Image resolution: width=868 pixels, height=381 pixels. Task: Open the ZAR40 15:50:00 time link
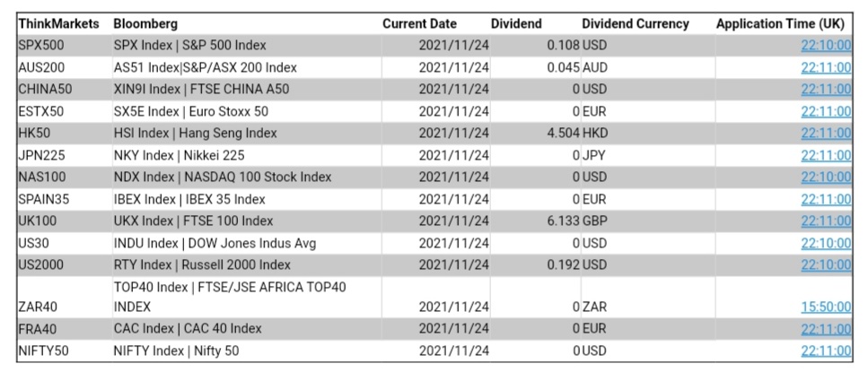826,307
